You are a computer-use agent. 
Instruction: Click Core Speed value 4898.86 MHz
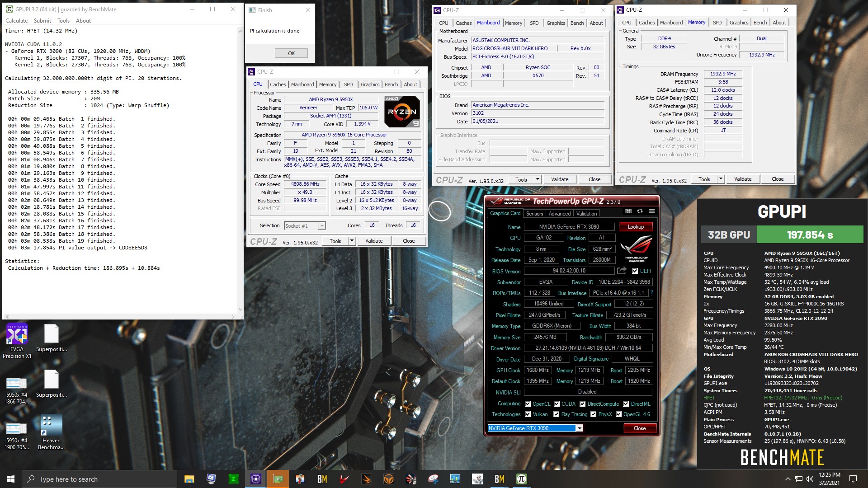(x=305, y=184)
